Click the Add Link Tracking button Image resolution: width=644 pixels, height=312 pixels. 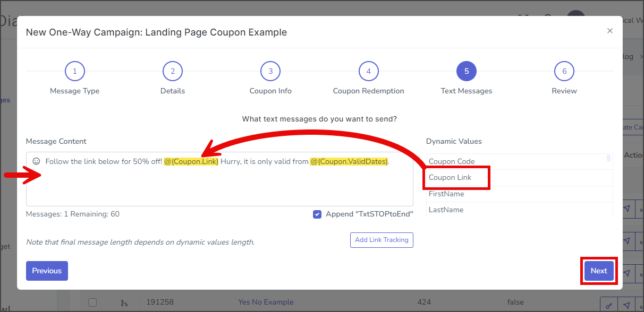pyautogui.click(x=382, y=240)
